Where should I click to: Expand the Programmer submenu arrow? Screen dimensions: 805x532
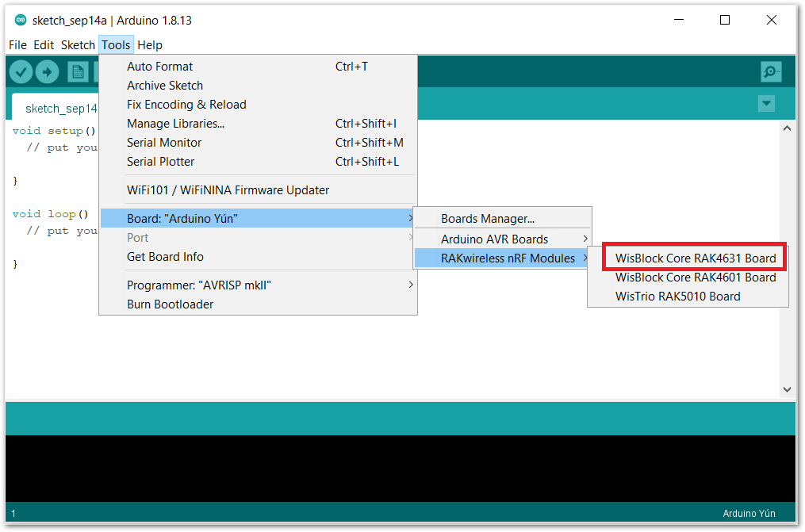(411, 285)
